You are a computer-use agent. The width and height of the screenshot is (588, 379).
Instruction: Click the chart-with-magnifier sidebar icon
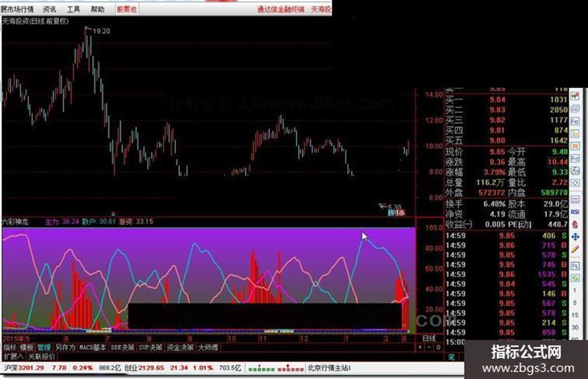pyautogui.click(x=575, y=171)
